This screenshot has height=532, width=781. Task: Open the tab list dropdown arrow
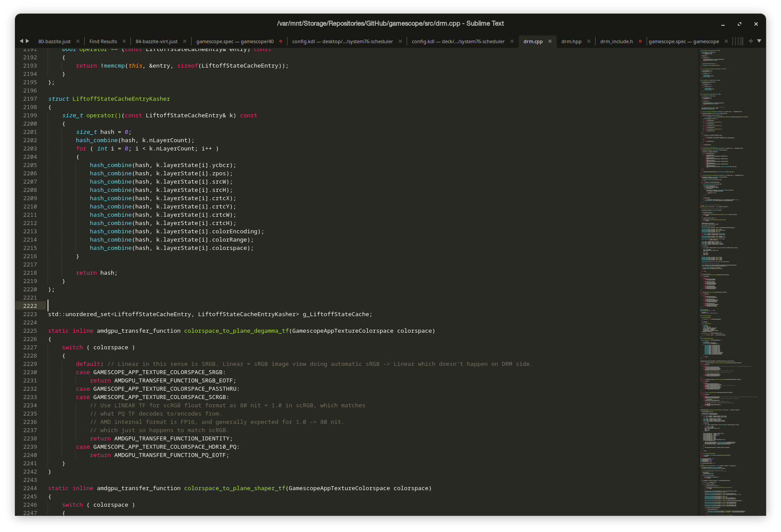click(759, 41)
